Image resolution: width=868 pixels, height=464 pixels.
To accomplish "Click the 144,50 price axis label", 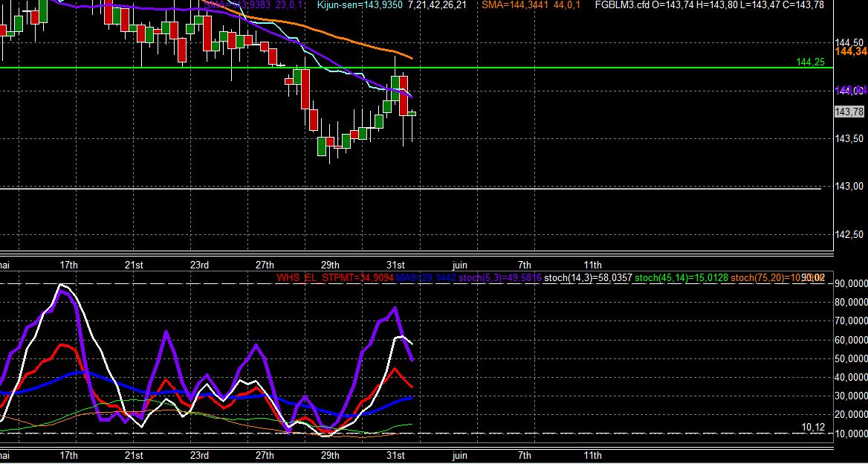I will (849, 42).
